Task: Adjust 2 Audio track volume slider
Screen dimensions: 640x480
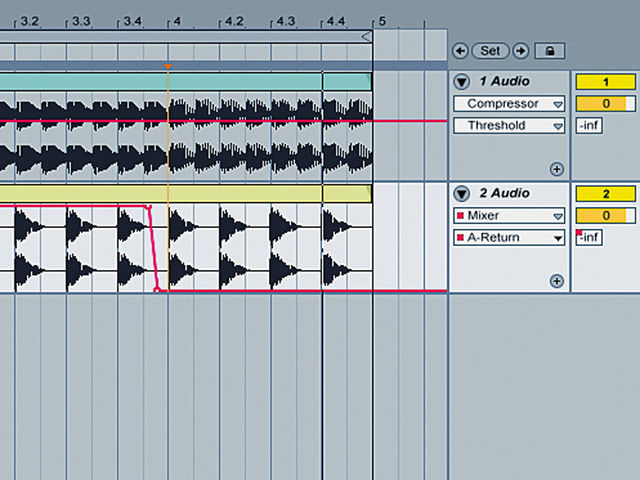Action: point(606,216)
